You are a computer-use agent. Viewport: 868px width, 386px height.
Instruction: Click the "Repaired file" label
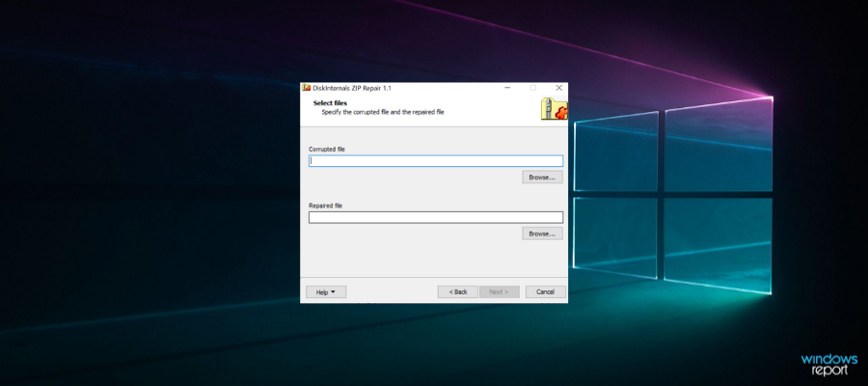pyautogui.click(x=326, y=206)
